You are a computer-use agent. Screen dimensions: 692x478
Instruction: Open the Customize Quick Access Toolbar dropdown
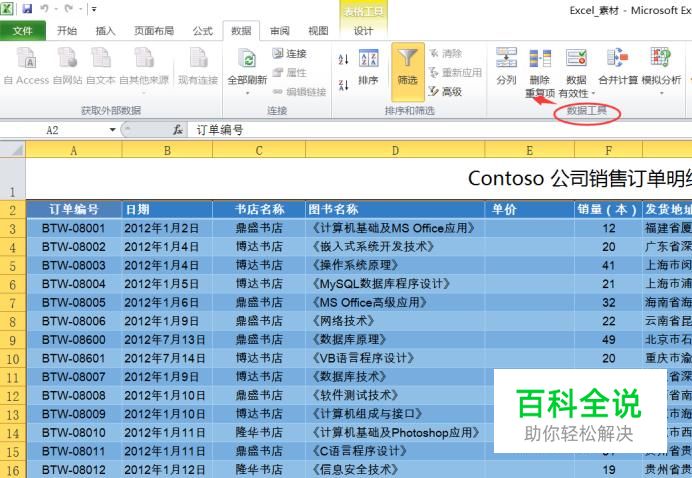tap(94, 9)
